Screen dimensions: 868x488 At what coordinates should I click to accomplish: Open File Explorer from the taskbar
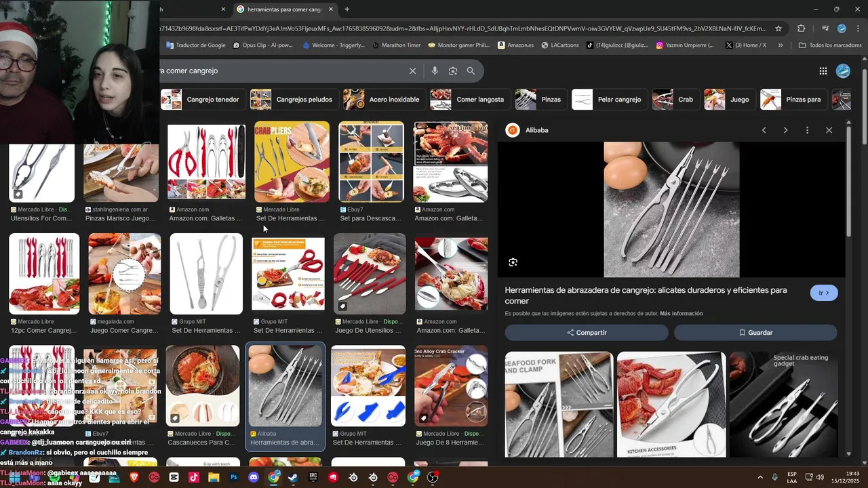point(214,477)
